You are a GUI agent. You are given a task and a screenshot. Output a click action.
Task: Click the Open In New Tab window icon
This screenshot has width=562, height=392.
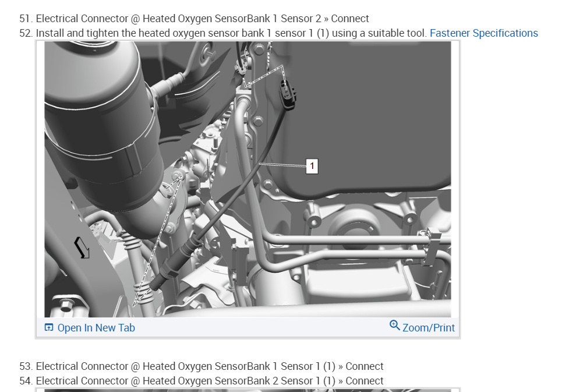[49, 327]
